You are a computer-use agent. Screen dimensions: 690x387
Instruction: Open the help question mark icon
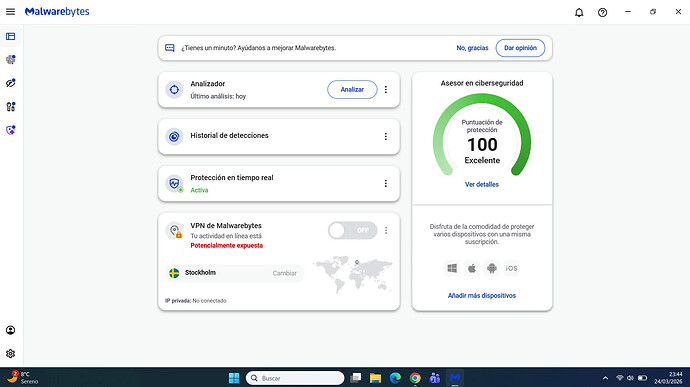[x=602, y=12]
